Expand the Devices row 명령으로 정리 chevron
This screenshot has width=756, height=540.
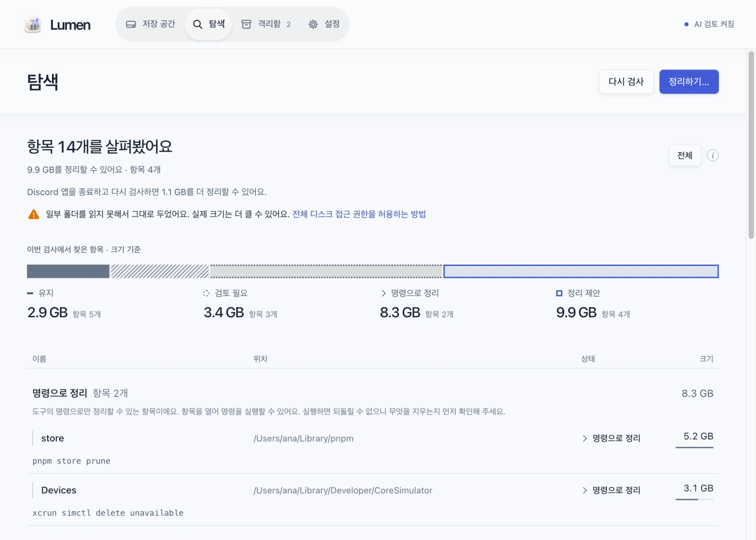click(585, 490)
